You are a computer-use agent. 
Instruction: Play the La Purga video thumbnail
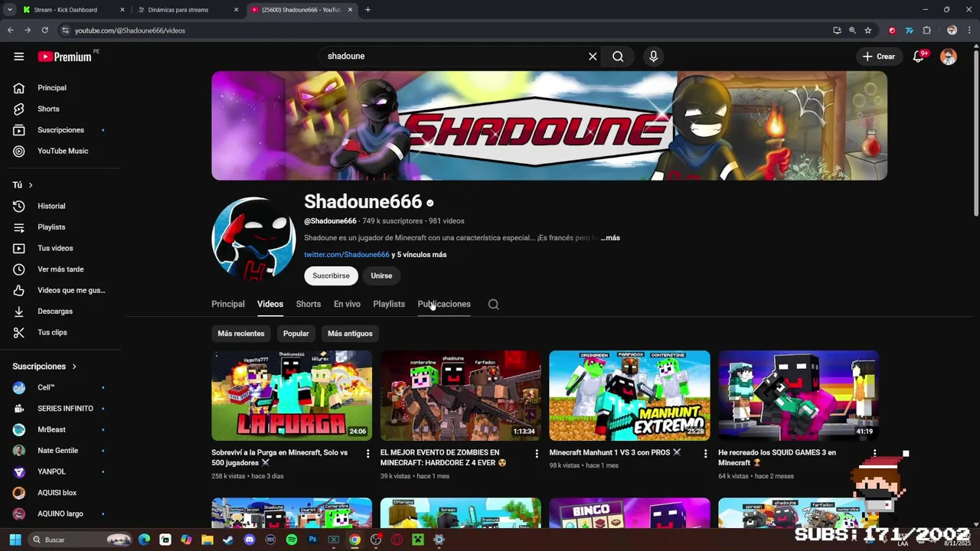[292, 396]
